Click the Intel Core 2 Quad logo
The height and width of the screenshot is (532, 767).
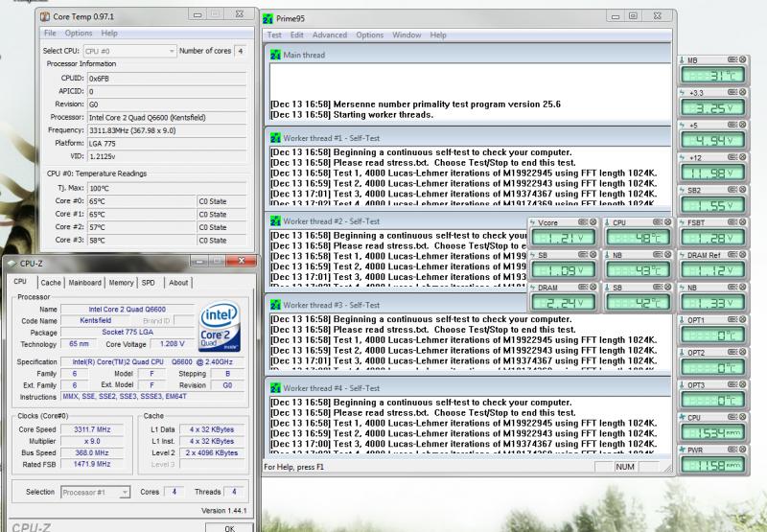tap(220, 326)
